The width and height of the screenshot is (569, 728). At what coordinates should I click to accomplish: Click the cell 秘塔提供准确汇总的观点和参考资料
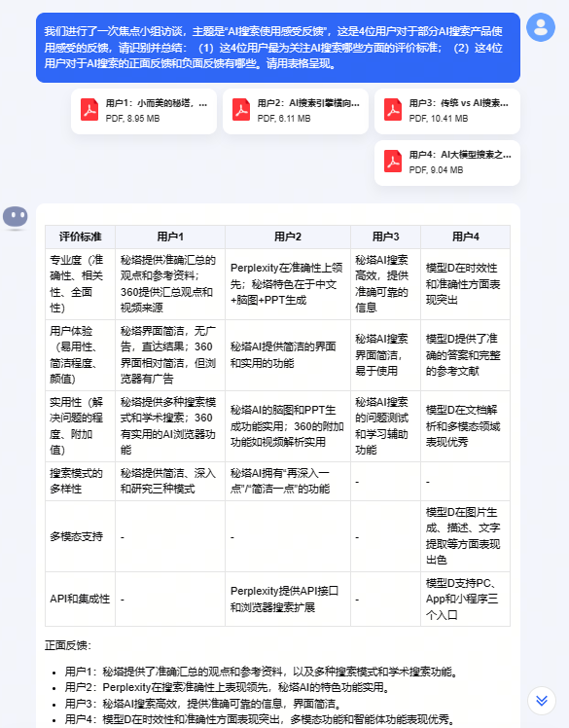[170, 284]
